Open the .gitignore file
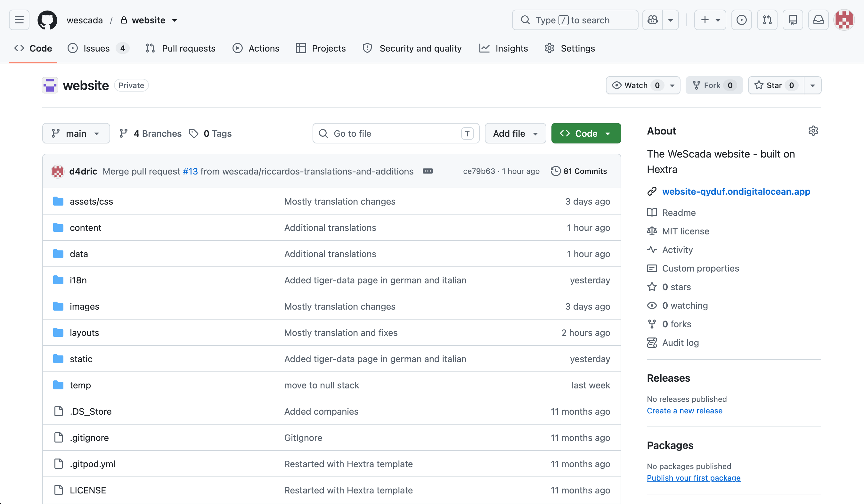Image resolution: width=864 pixels, height=504 pixels. (89, 437)
